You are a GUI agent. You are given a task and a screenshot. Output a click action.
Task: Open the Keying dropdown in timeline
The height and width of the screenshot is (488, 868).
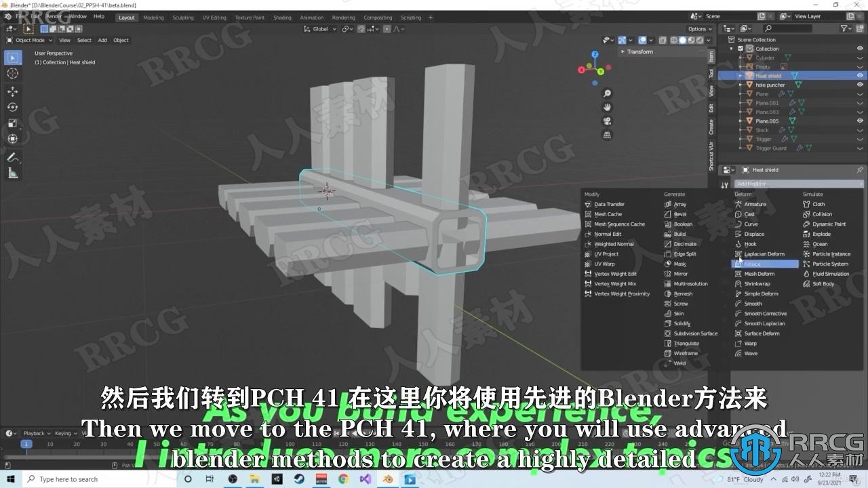(66, 433)
